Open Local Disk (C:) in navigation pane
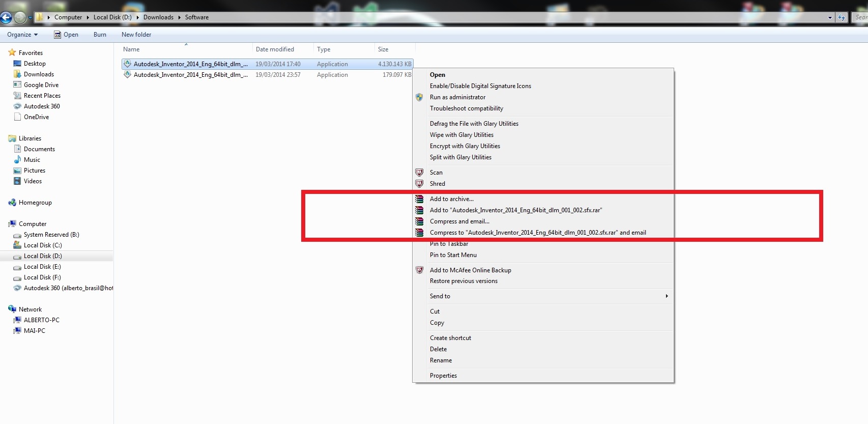The width and height of the screenshot is (868, 424). (43, 245)
